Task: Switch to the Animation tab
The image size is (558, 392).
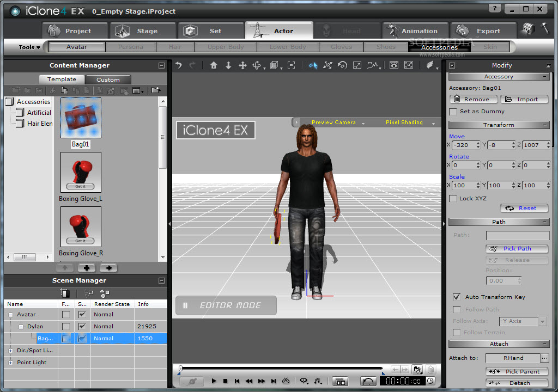Action: [415, 31]
